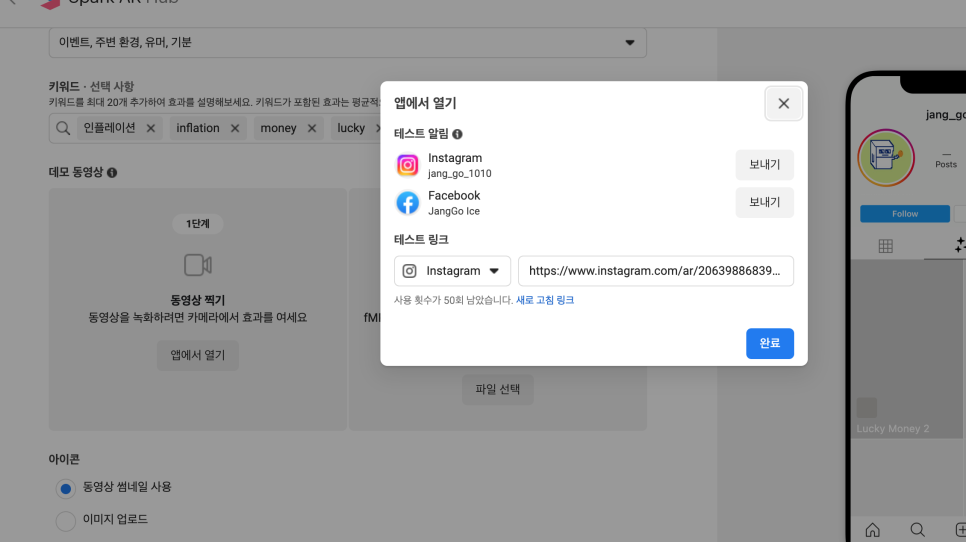The width and height of the screenshot is (966, 542).
Task: Click the Instagram logo icon in dialog
Action: (407, 165)
